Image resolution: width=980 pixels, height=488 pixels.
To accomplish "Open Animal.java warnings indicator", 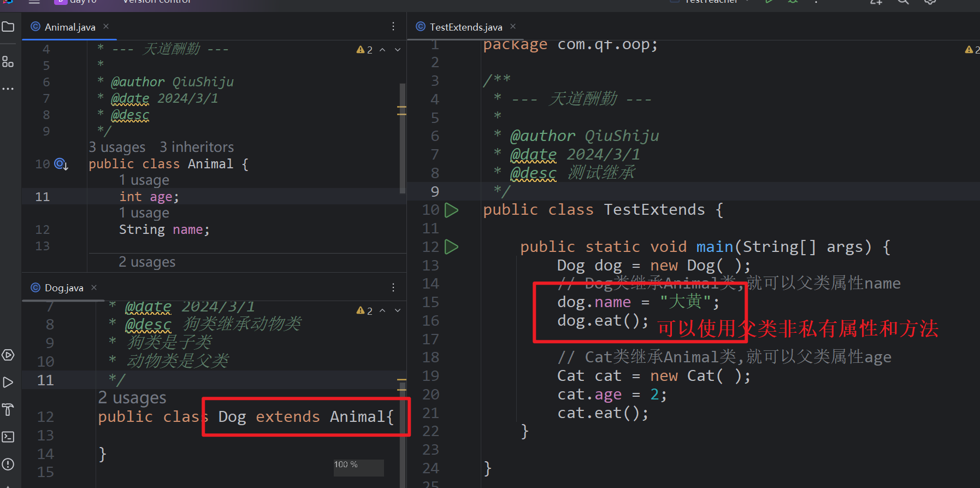I will click(364, 50).
